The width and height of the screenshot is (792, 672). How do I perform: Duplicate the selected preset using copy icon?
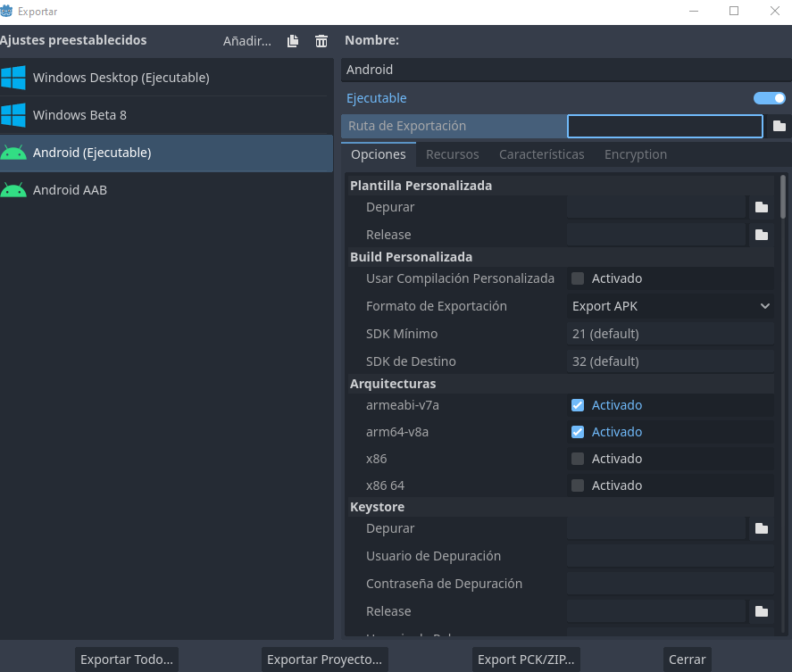coord(293,40)
